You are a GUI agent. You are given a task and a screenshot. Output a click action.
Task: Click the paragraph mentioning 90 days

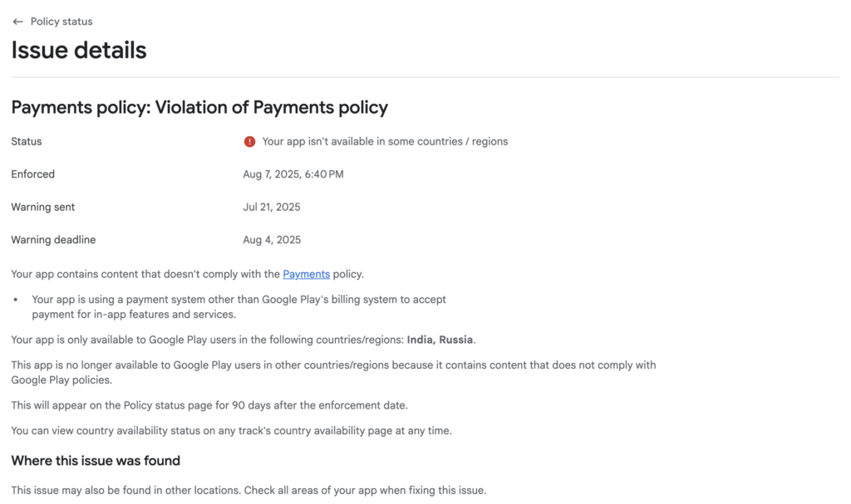click(x=209, y=405)
